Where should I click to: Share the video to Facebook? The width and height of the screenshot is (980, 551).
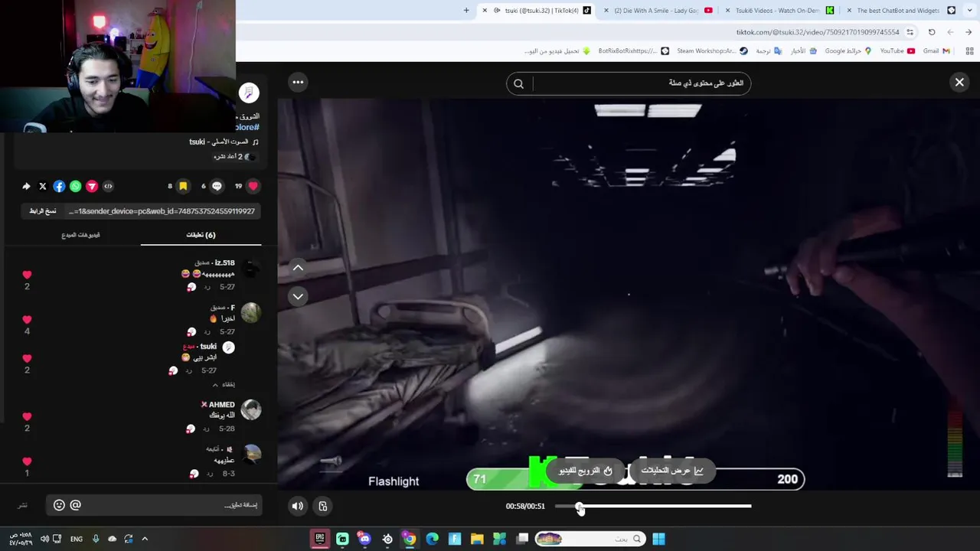pyautogui.click(x=59, y=186)
